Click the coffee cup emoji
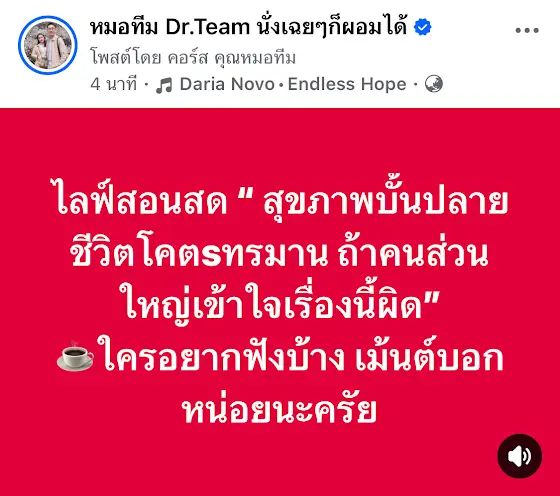 [x=75, y=356]
